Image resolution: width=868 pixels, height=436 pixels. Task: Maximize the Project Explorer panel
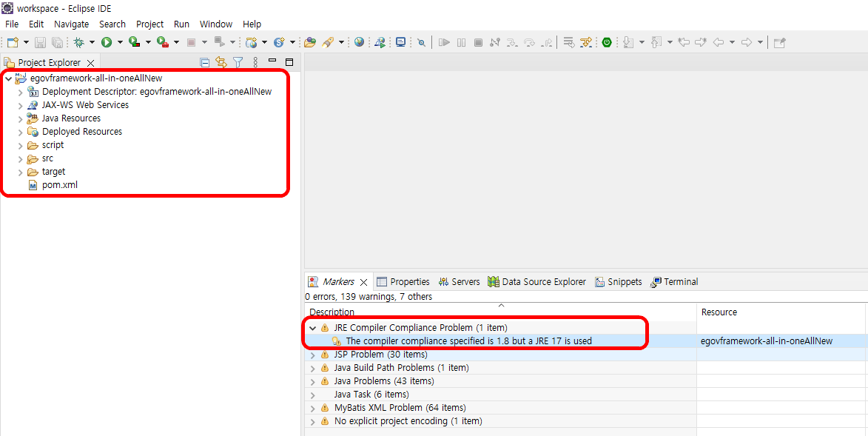click(x=289, y=62)
